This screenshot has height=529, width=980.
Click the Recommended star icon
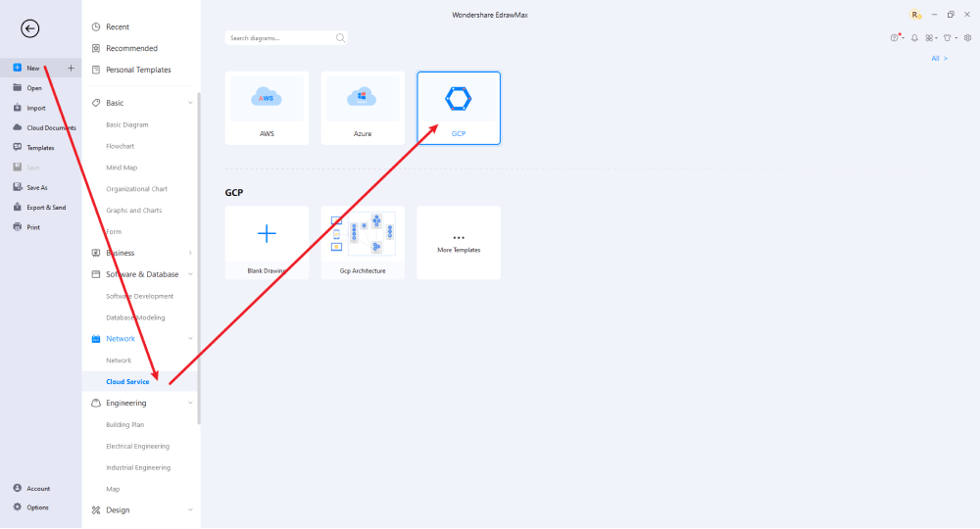tap(96, 48)
